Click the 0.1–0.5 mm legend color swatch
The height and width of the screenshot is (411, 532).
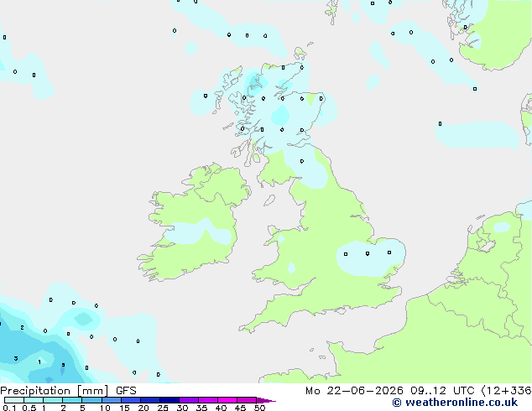pos(14,400)
